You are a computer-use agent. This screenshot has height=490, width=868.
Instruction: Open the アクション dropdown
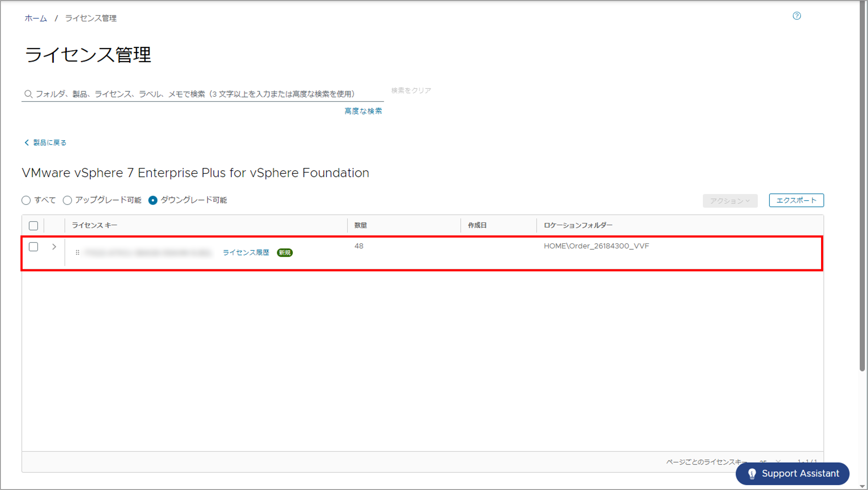pyautogui.click(x=730, y=201)
